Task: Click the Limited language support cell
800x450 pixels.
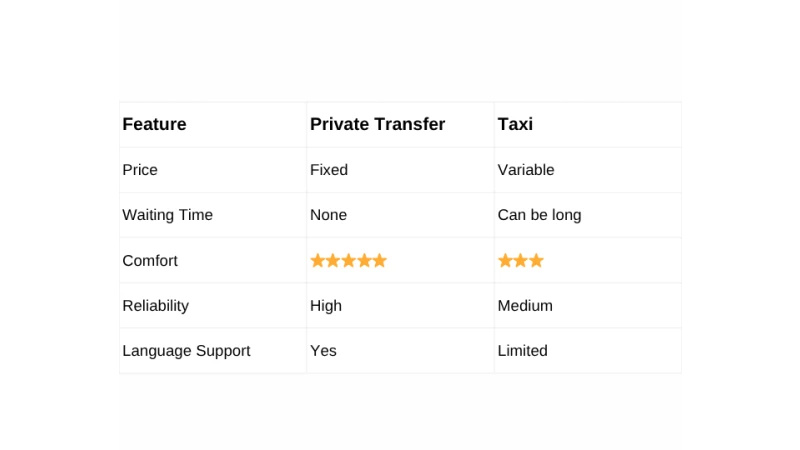Action: pos(523,351)
